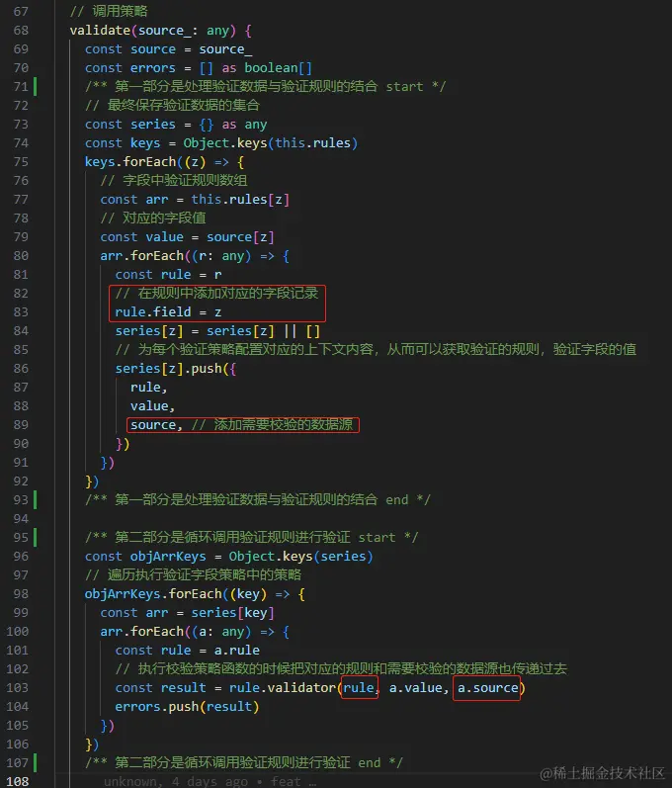
Task: Click the green change marker beside line 95
Action: (36, 537)
